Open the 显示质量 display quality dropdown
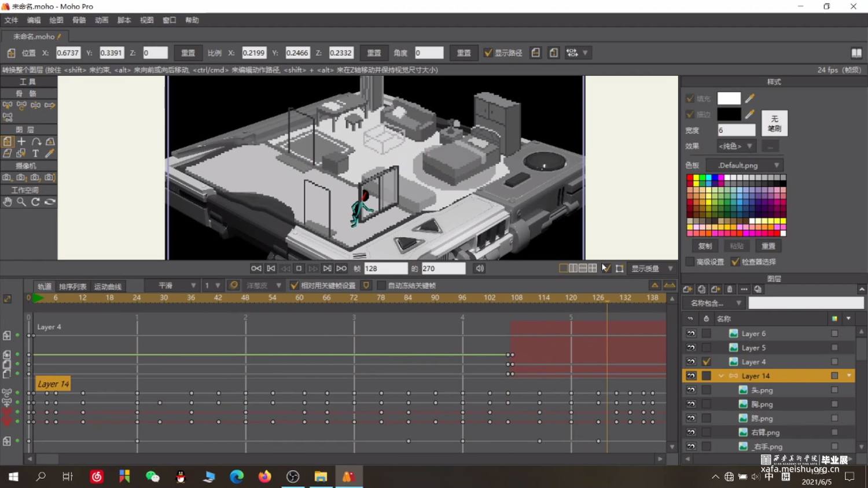 (x=652, y=269)
